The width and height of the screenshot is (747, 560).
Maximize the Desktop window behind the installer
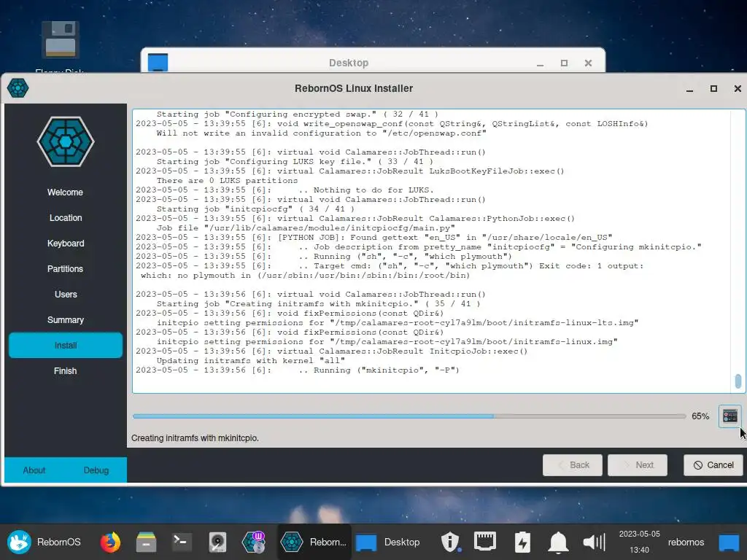pos(564,63)
